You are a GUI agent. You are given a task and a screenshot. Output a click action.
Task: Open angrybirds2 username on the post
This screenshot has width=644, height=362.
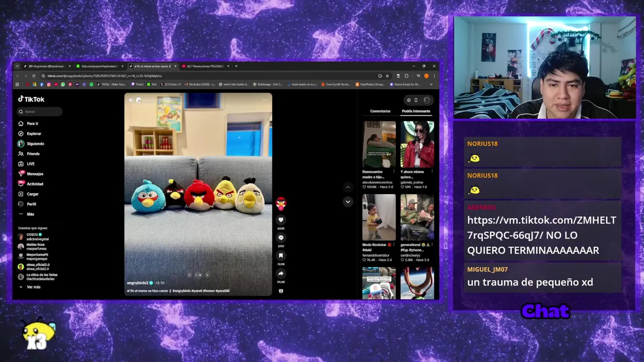click(x=137, y=283)
